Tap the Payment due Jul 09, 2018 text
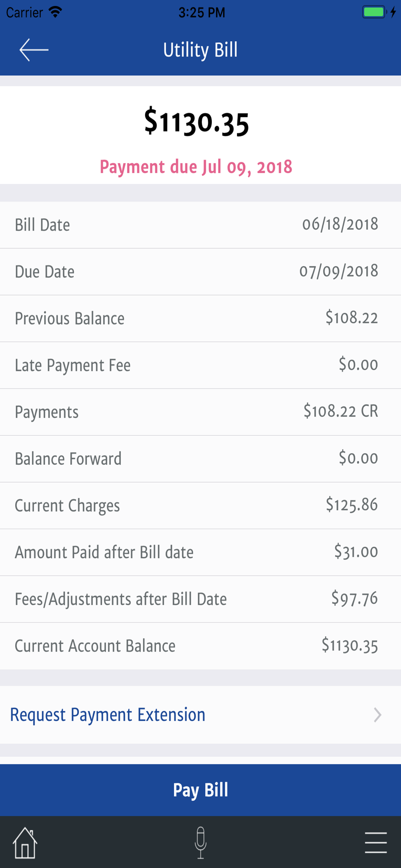Image resolution: width=401 pixels, height=868 pixels. tap(196, 167)
